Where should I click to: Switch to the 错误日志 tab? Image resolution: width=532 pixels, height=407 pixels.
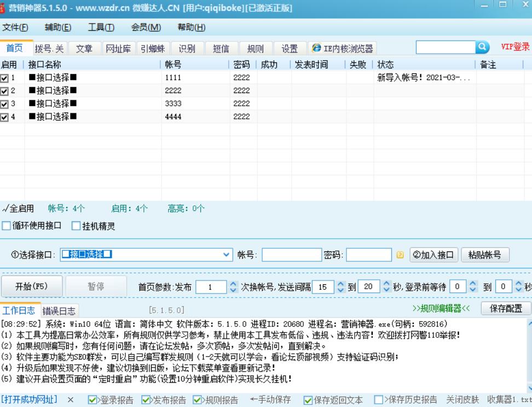tap(60, 311)
